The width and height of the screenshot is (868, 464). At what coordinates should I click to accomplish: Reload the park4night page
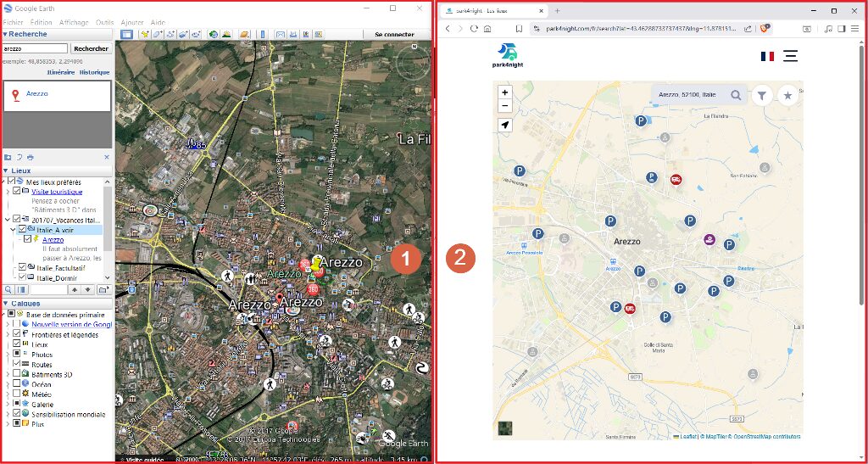tap(474, 28)
